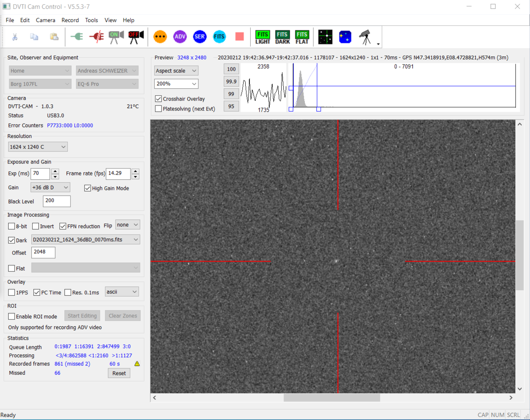Toggle High Gain Mode checkbox
This screenshot has width=530, height=420.
[x=87, y=188]
